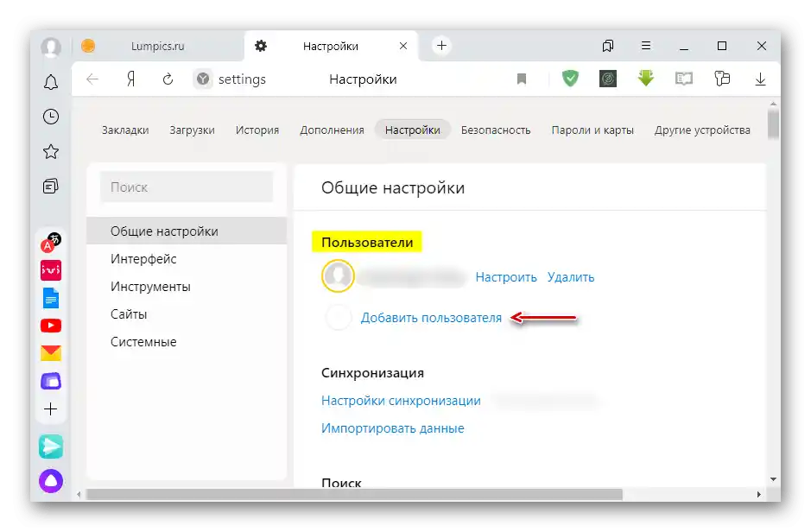Open the green Protect shield icon

click(x=569, y=79)
